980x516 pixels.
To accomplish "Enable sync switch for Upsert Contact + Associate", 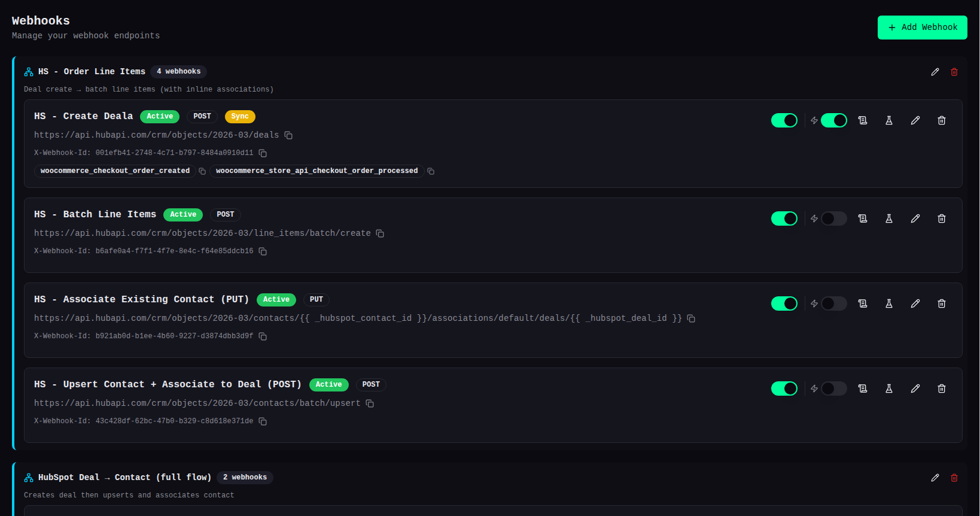I will point(834,388).
